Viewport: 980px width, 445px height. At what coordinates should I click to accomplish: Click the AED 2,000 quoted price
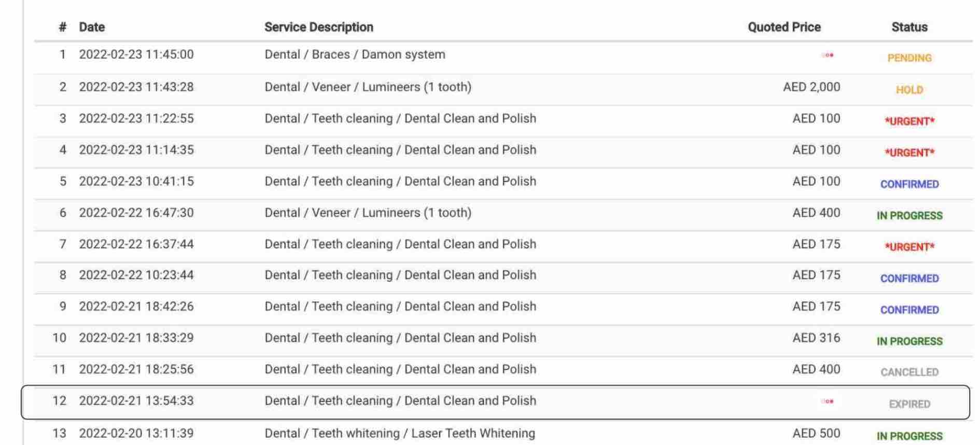[x=811, y=87]
